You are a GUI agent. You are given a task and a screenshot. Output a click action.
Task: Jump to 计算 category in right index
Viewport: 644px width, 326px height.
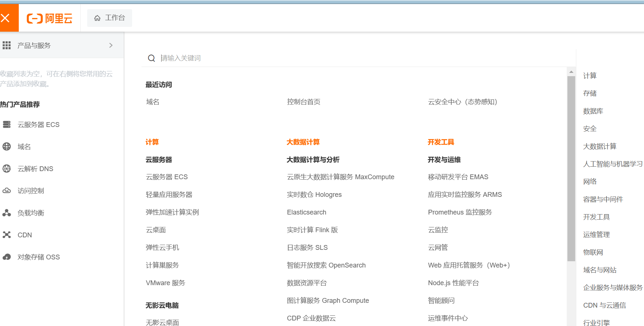point(590,76)
